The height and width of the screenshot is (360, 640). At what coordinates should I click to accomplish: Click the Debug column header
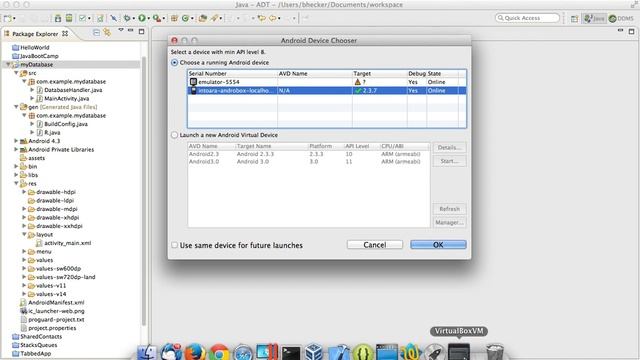tap(417, 73)
